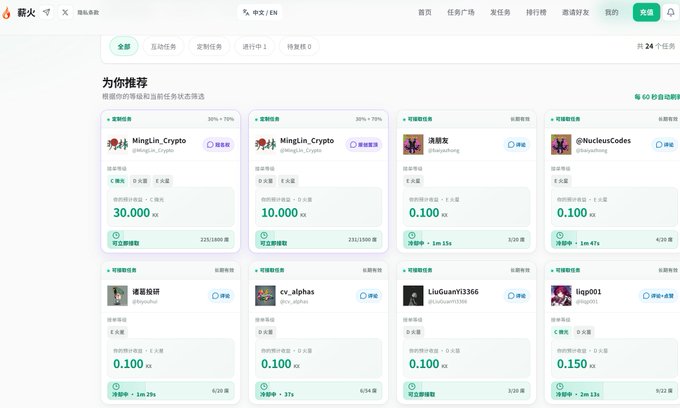Open 任务广场 in top navigation

click(x=461, y=13)
